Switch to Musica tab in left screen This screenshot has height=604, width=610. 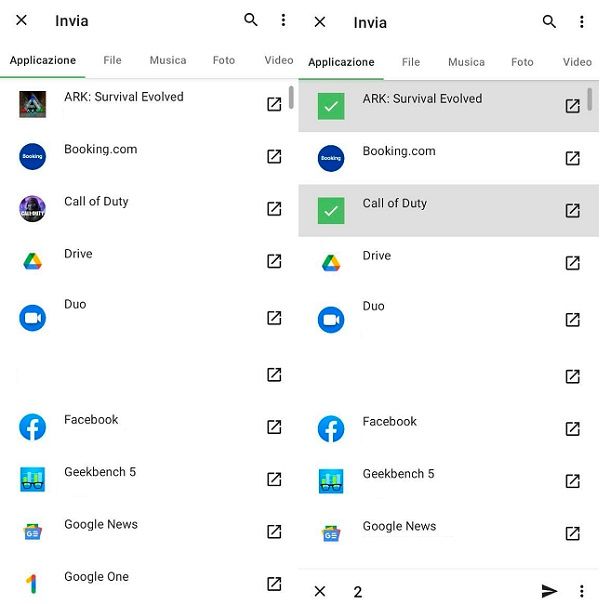click(168, 60)
